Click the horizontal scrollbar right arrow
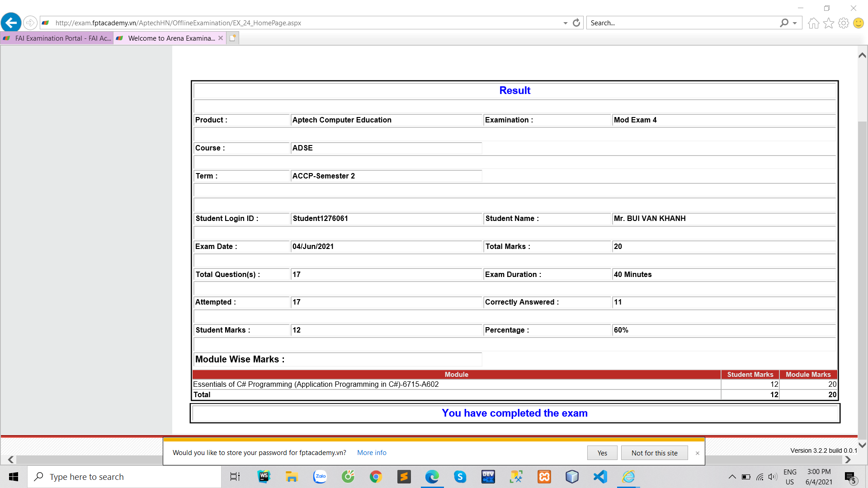 pyautogui.click(x=848, y=460)
